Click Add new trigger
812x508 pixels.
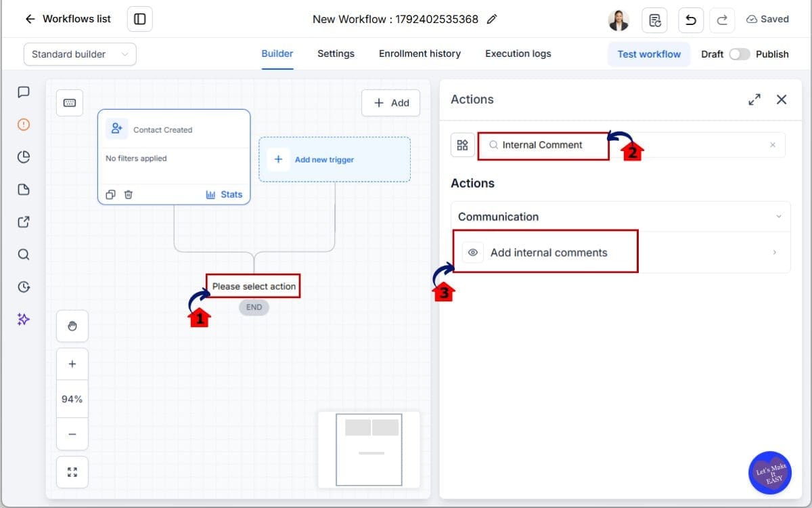click(x=334, y=160)
